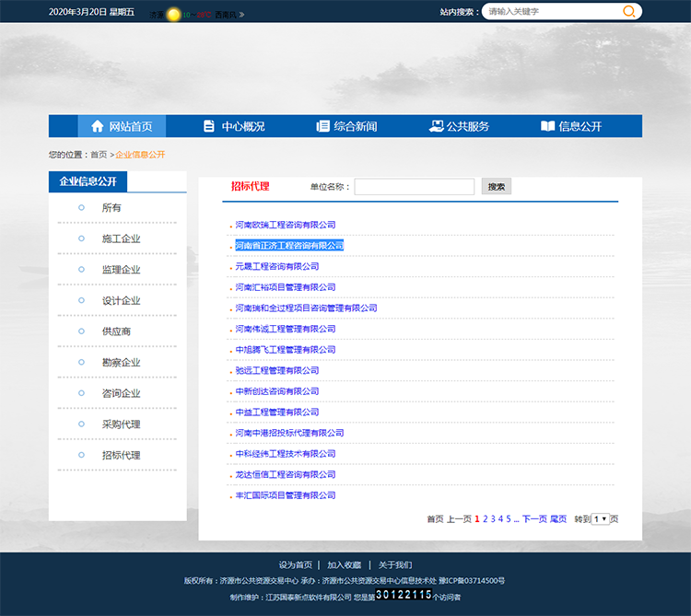The width and height of the screenshot is (691, 616).
Task: Click the orange magnifier search icon
Action: 629,11
